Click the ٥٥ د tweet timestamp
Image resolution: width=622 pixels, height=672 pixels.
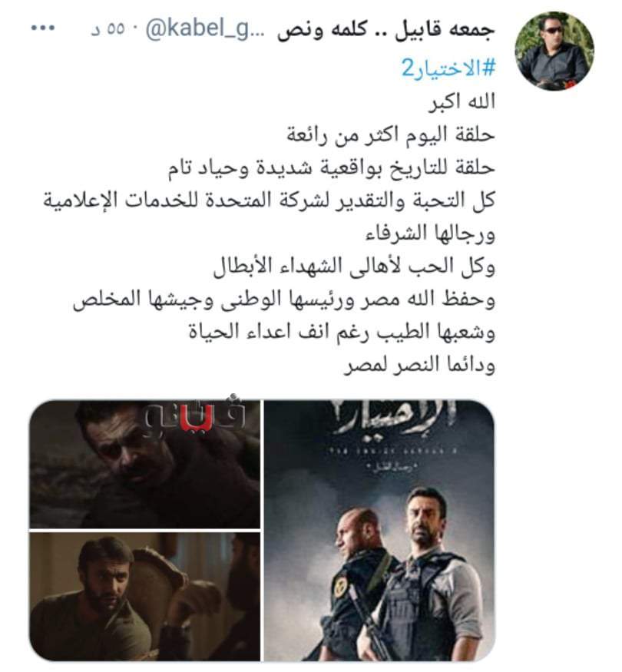pos(108,30)
